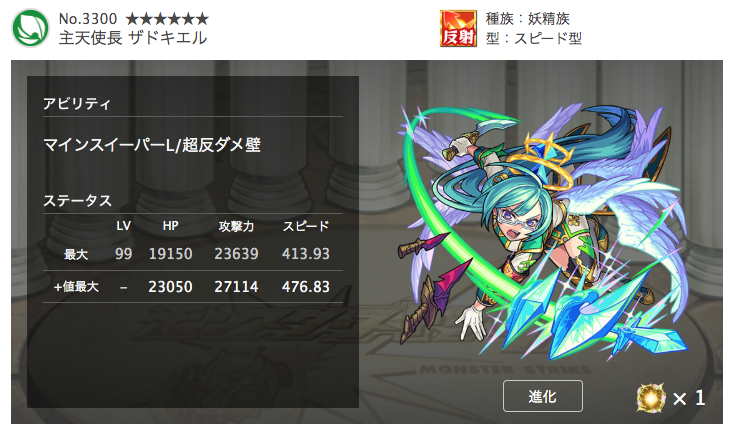Click the マインスイーパーL/超反ダメ壁 ability text
This screenshot has width=729, height=430.
152,145
